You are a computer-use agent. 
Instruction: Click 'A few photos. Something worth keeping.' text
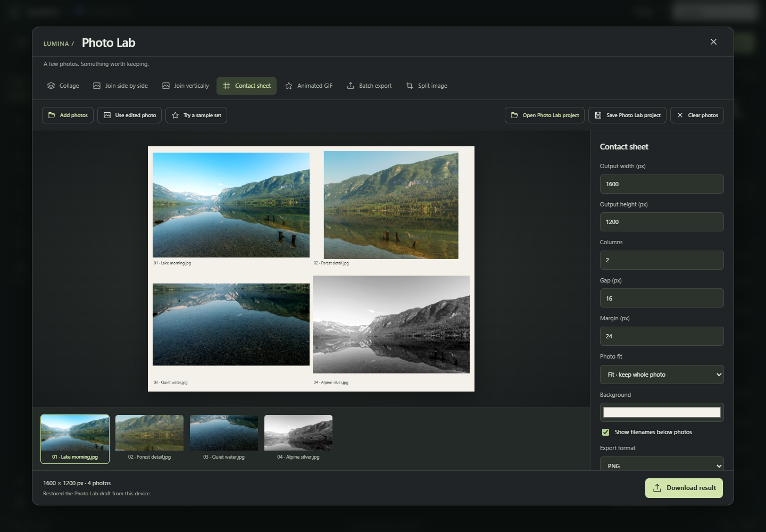pyautogui.click(x=96, y=64)
